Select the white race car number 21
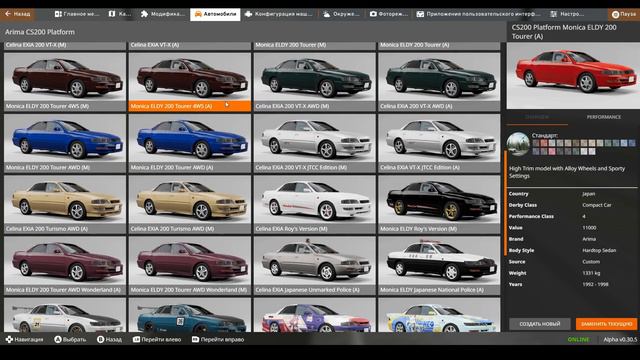The width and height of the screenshot is (640, 360). point(65,315)
